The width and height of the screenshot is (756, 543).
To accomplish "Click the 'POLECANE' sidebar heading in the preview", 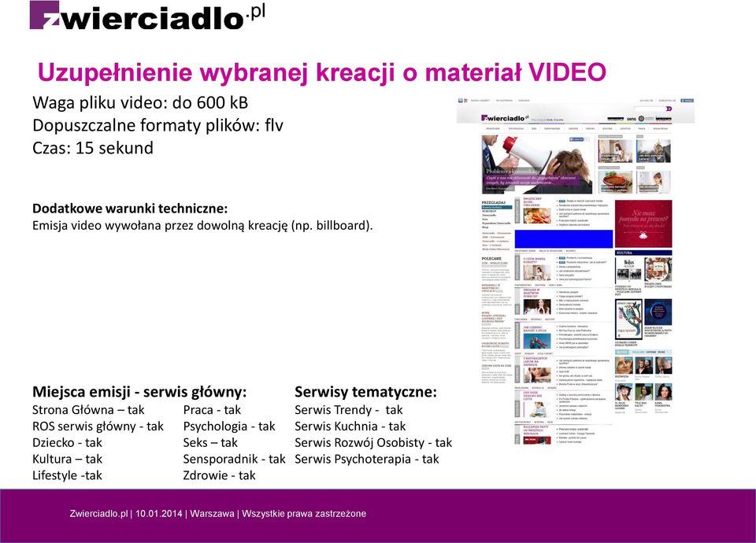I will click(491, 258).
